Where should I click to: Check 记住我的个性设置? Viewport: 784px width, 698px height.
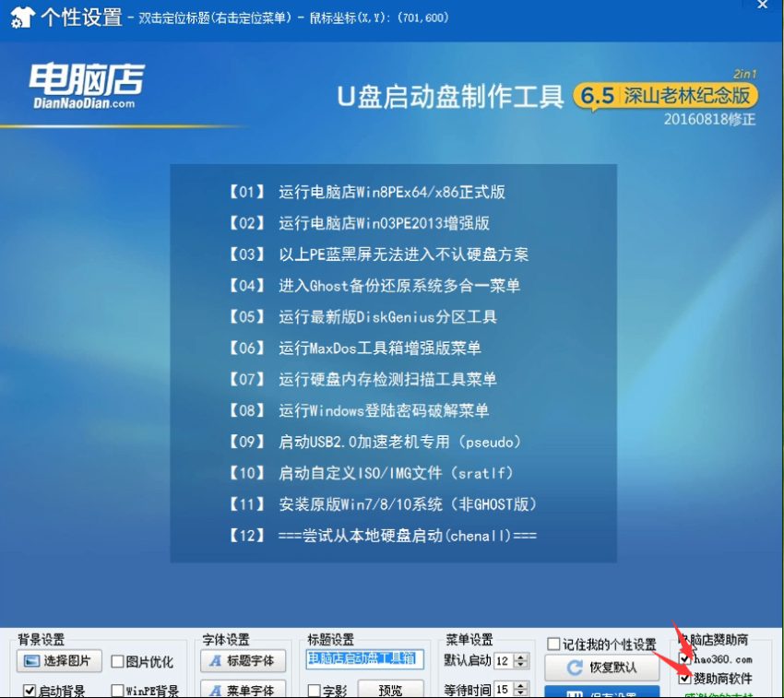553,644
